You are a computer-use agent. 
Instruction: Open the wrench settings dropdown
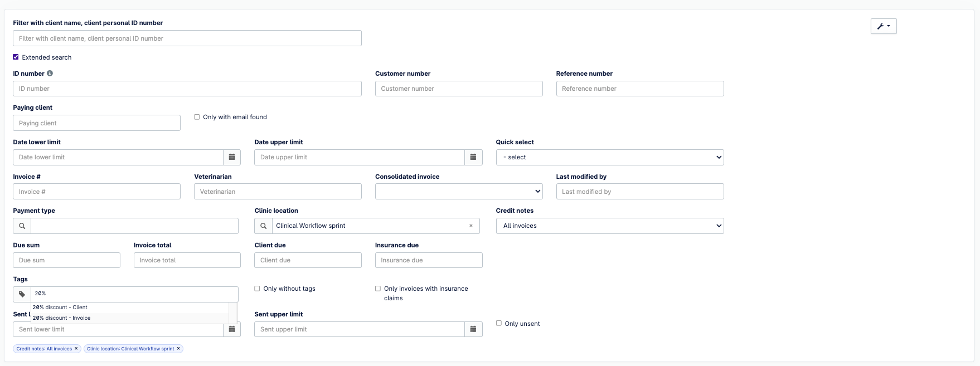click(884, 26)
